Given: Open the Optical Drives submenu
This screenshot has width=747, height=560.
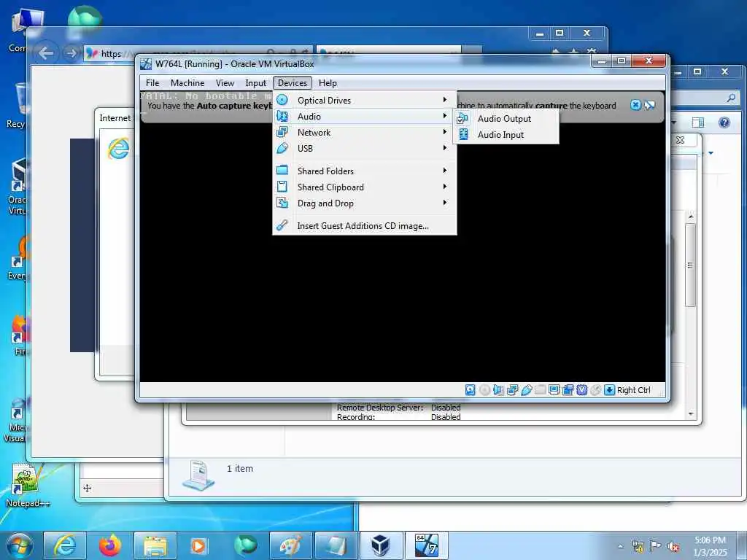Looking at the screenshot, I should point(365,100).
